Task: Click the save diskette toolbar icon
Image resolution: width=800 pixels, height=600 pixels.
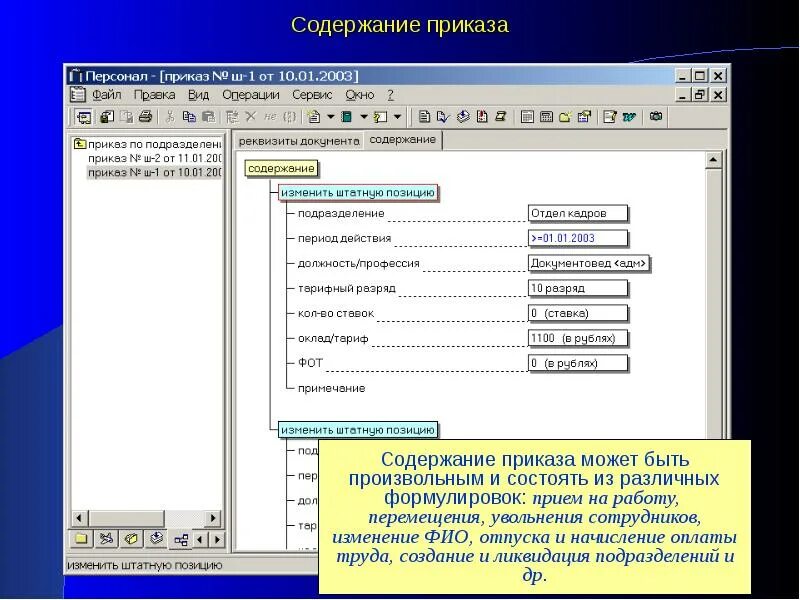Action: pos(107,117)
